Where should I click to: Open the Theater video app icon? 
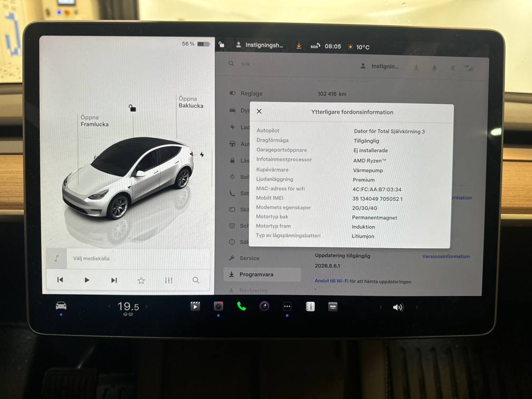[195, 307]
